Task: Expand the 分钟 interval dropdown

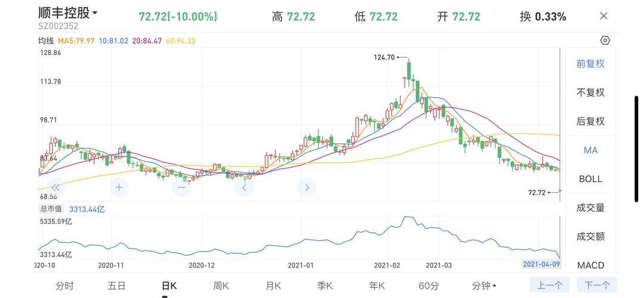Action: click(484, 285)
